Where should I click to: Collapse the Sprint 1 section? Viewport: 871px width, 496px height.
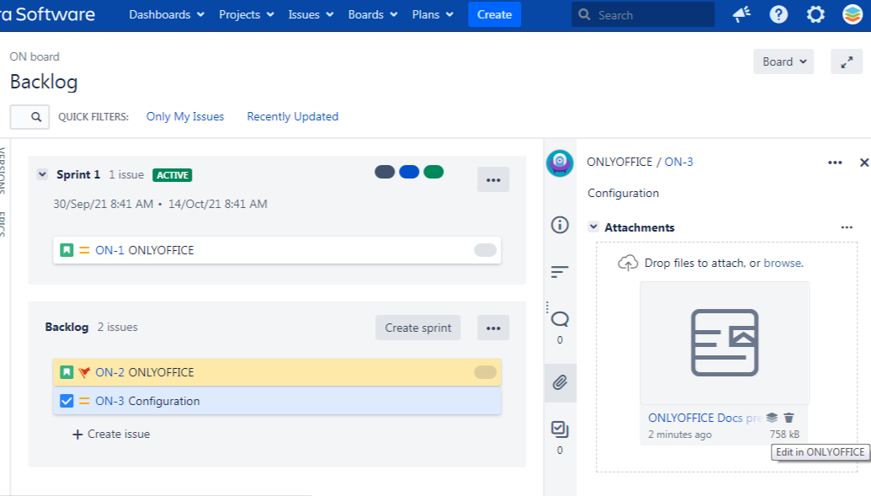pos(42,175)
